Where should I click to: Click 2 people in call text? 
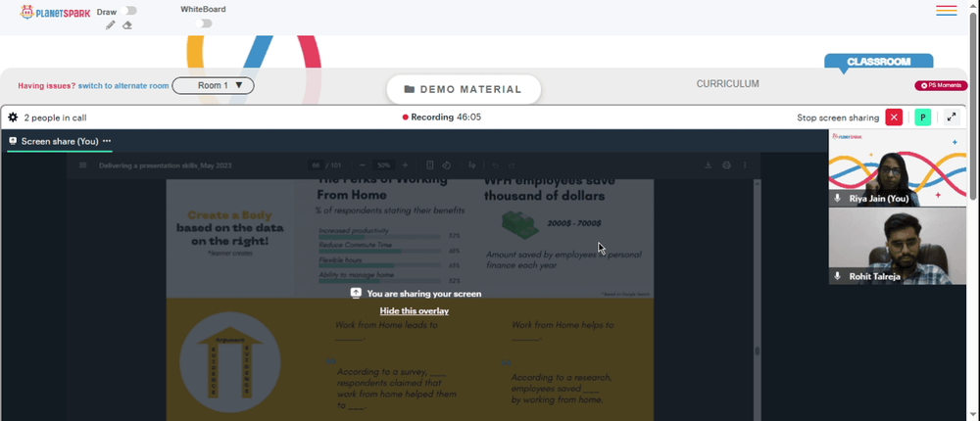coord(55,117)
